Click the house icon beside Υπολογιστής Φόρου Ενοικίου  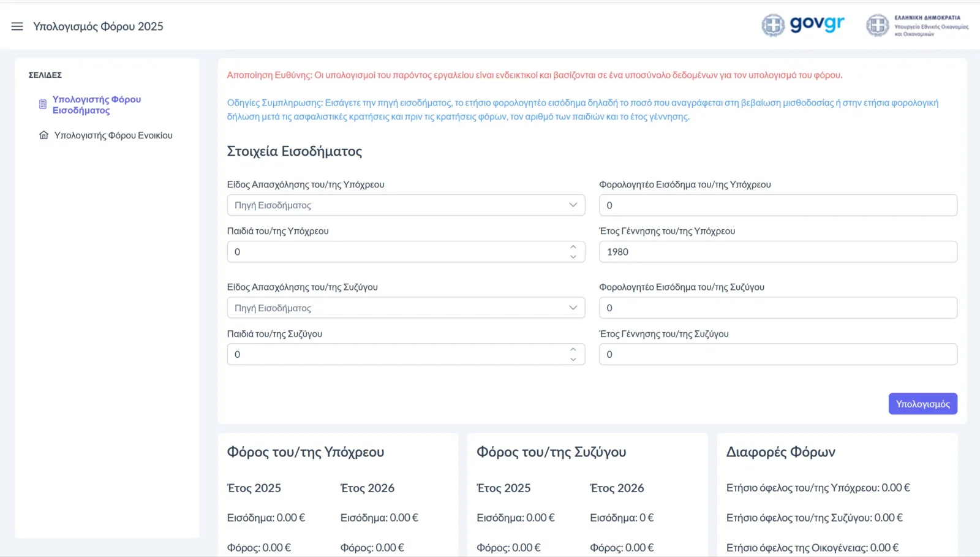point(43,135)
